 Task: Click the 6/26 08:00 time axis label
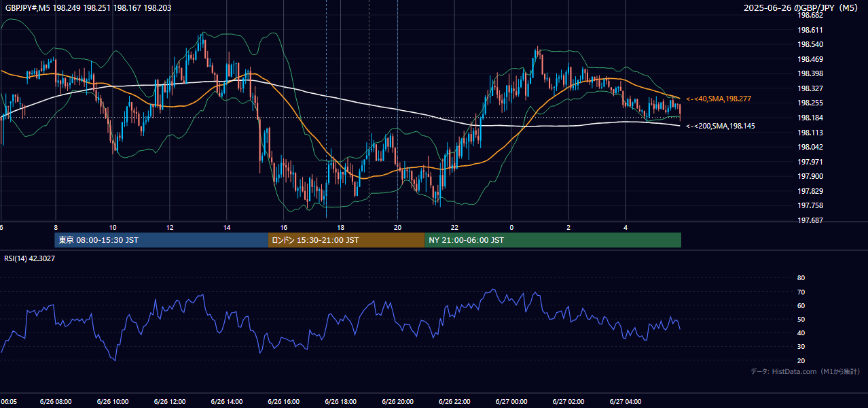(56, 402)
